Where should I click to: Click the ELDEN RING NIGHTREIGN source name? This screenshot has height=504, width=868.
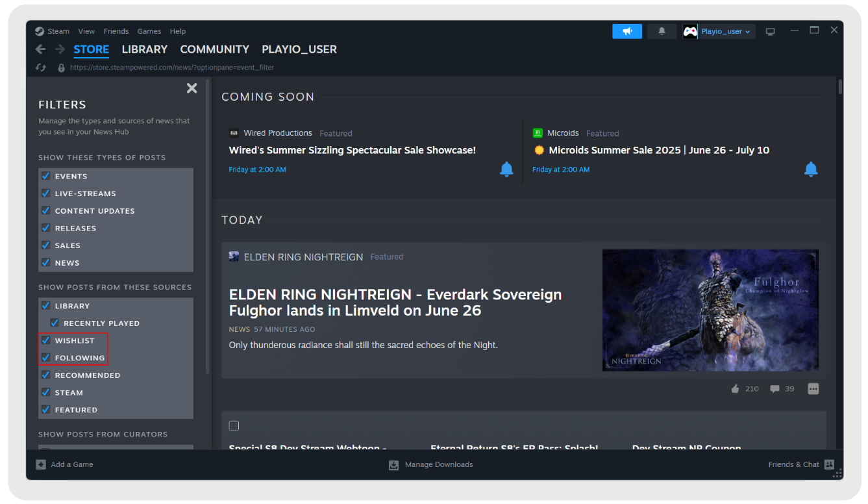(303, 257)
